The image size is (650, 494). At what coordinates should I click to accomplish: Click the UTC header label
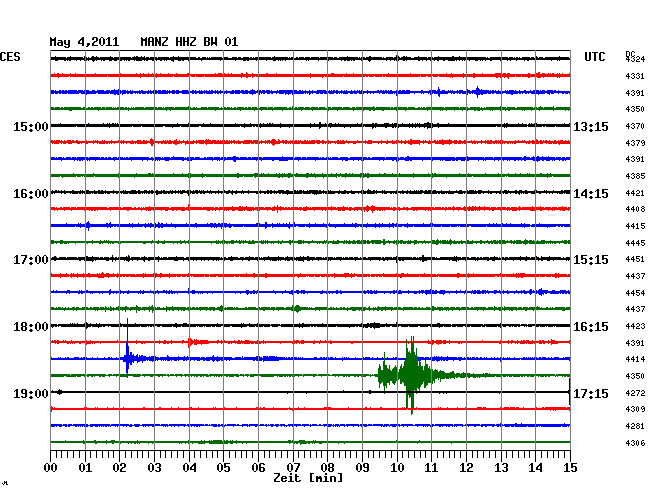[595, 57]
